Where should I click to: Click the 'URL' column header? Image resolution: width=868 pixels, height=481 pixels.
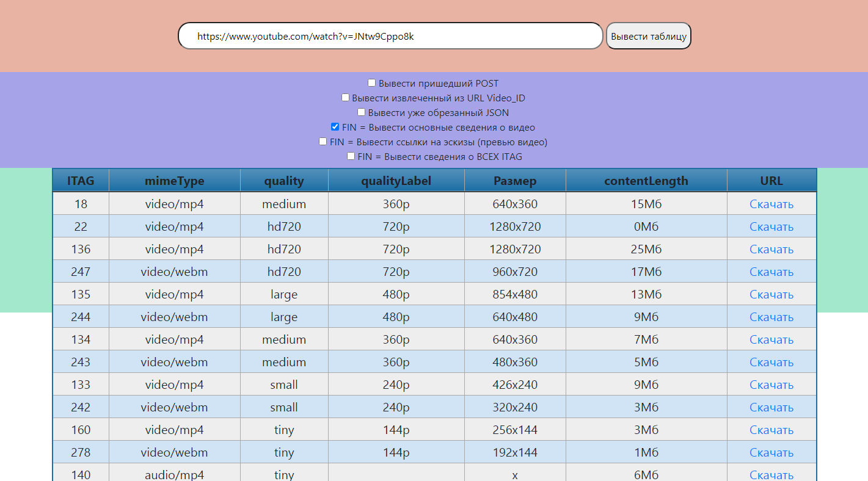771,181
